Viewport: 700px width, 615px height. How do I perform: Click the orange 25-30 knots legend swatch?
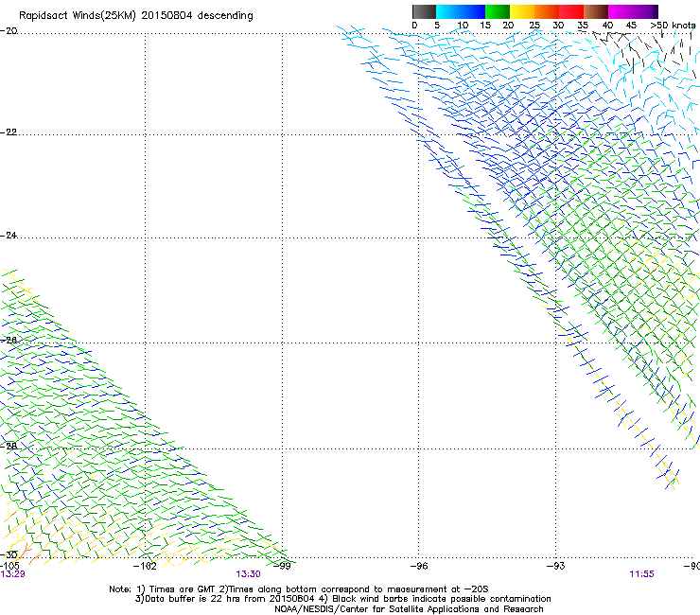547,11
